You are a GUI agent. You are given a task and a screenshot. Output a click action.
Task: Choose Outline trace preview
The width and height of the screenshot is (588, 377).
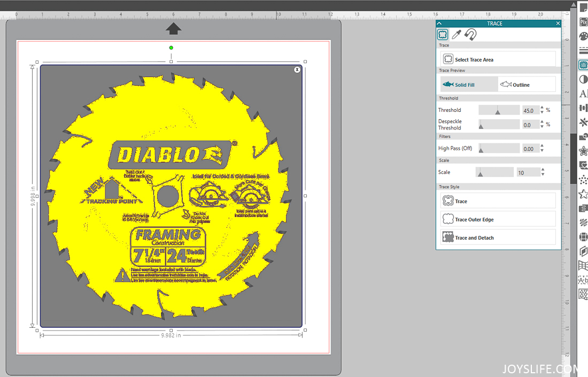click(x=527, y=84)
